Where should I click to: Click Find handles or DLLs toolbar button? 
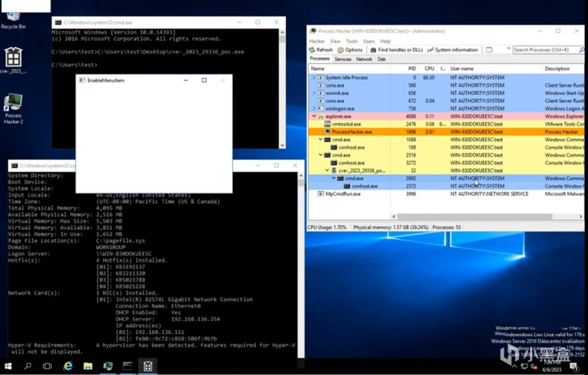(396, 50)
